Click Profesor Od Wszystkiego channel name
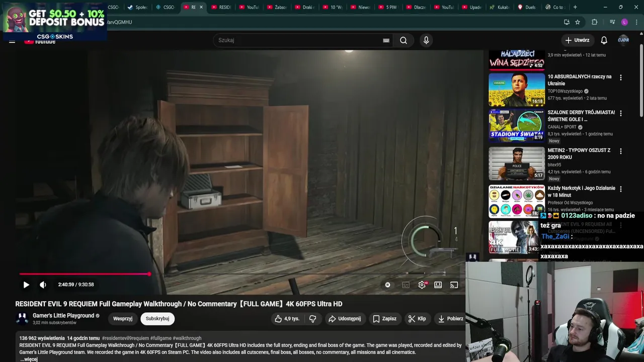This screenshot has width=644, height=362. point(570,203)
